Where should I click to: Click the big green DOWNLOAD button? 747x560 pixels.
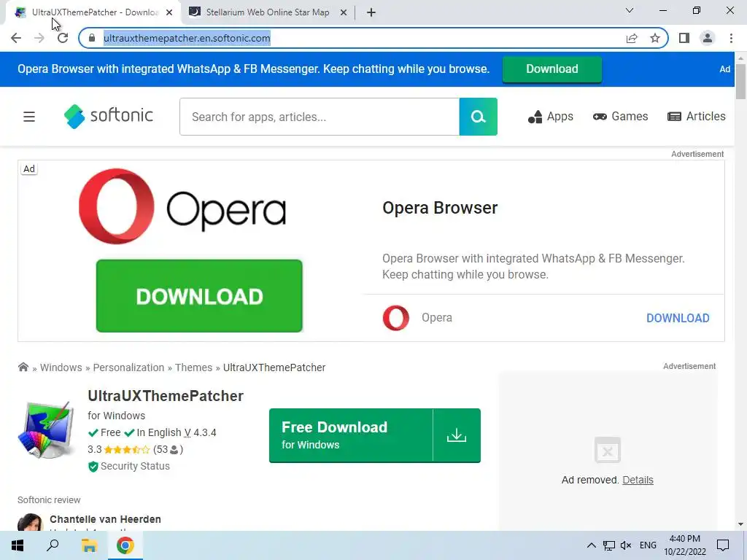coord(199,296)
